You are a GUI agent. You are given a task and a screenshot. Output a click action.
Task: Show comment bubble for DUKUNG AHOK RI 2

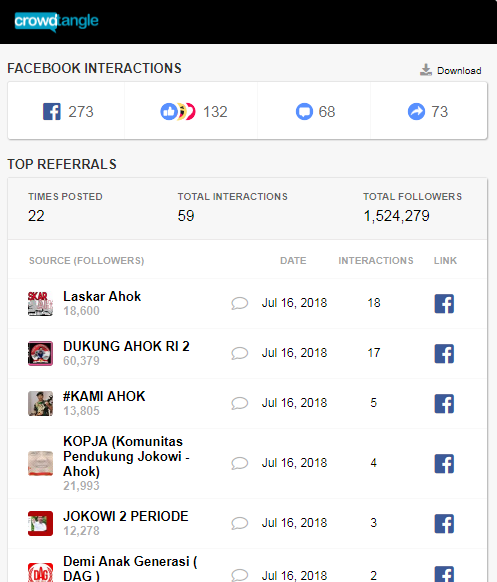(239, 353)
